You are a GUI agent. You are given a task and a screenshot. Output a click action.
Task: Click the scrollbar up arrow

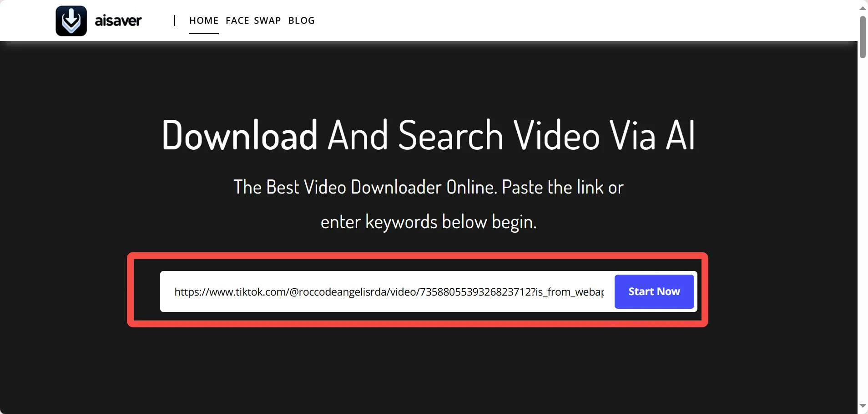coord(863,8)
